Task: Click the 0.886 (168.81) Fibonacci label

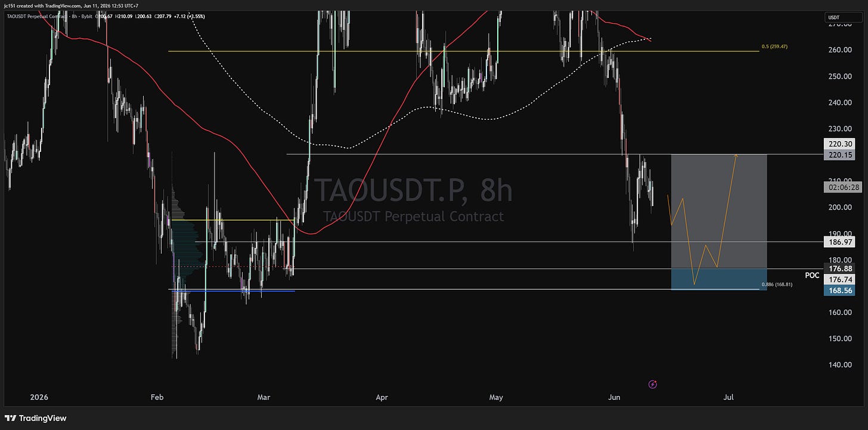Action: point(777,285)
